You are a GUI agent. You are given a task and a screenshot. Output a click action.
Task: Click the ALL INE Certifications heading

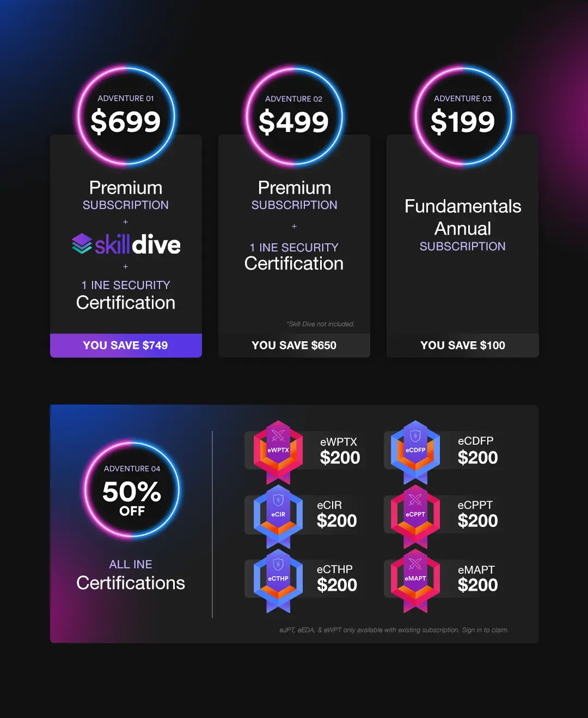coord(131,575)
